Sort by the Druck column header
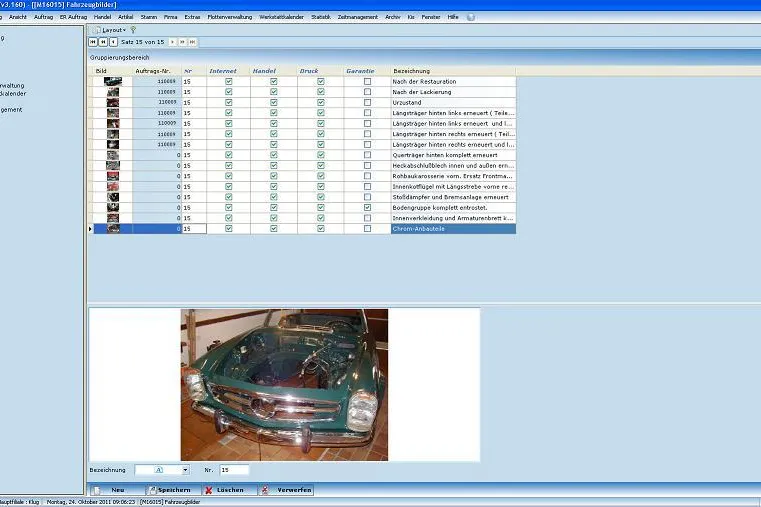This screenshot has height=507, width=761. [x=309, y=71]
